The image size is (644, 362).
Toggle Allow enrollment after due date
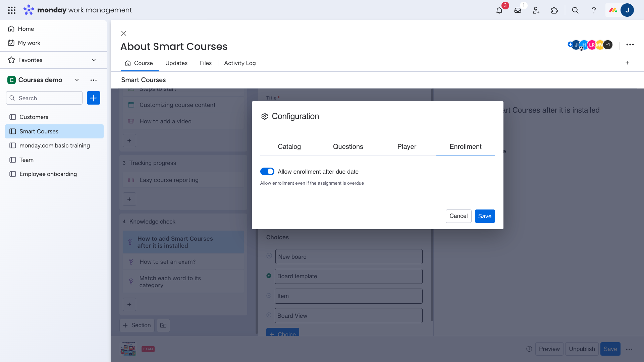pyautogui.click(x=267, y=172)
